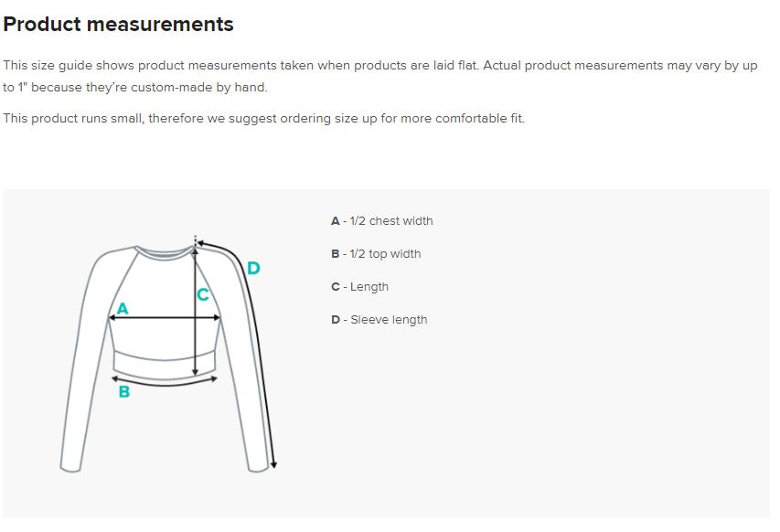Click the teal letter A on the diagram
The height and width of the screenshot is (532, 780).
pyautogui.click(x=123, y=309)
